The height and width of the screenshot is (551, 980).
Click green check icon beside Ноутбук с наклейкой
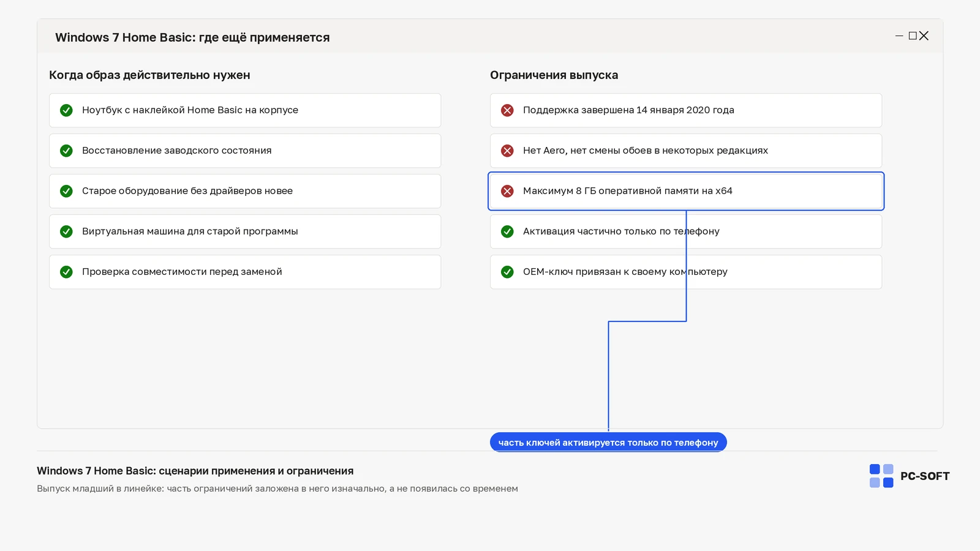pos(66,110)
